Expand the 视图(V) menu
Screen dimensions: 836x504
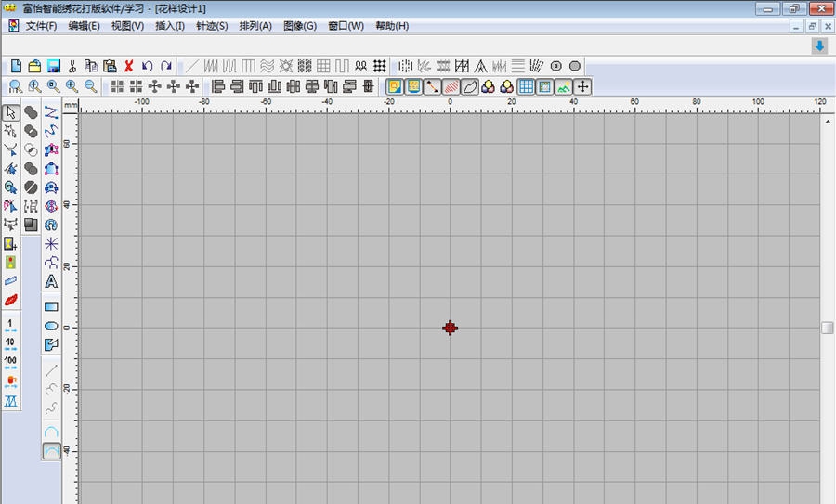point(127,26)
